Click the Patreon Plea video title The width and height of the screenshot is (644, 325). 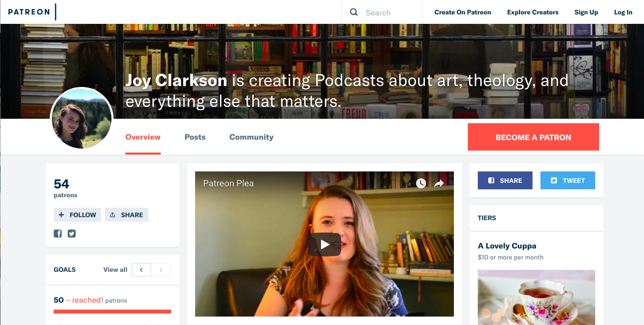(x=228, y=183)
